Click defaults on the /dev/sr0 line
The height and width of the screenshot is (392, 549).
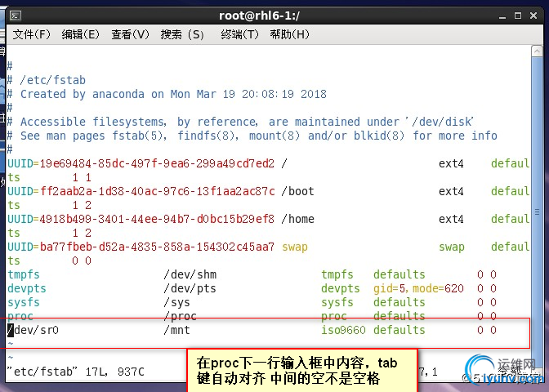[399, 330]
